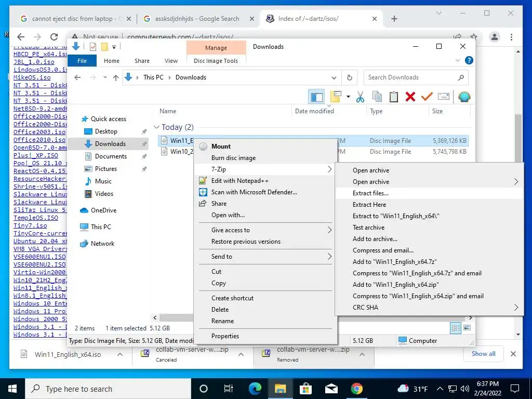Click the orange checkmark toolbar icon
This screenshot has height=399, width=532.
tap(427, 97)
